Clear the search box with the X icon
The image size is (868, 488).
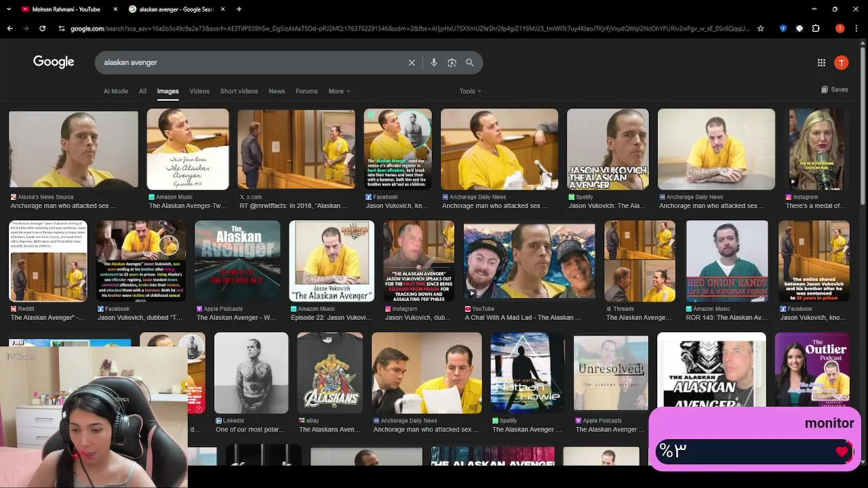tap(412, 62)
